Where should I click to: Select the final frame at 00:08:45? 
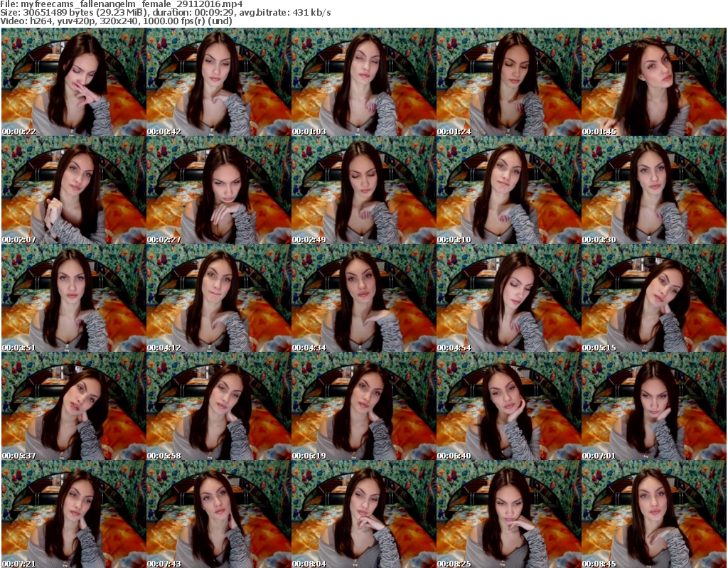pos(653,515)
